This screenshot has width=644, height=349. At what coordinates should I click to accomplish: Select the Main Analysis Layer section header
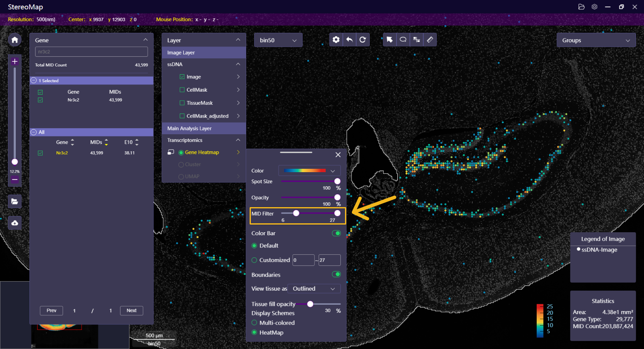pos(204,128)
